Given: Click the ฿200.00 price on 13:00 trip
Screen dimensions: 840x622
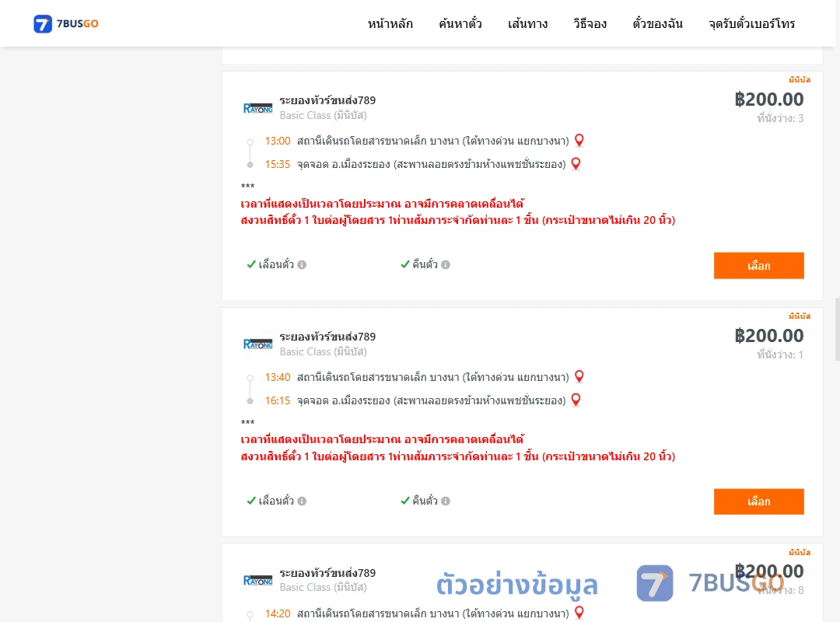Looking at the screenshot, I should click(768, 99).
